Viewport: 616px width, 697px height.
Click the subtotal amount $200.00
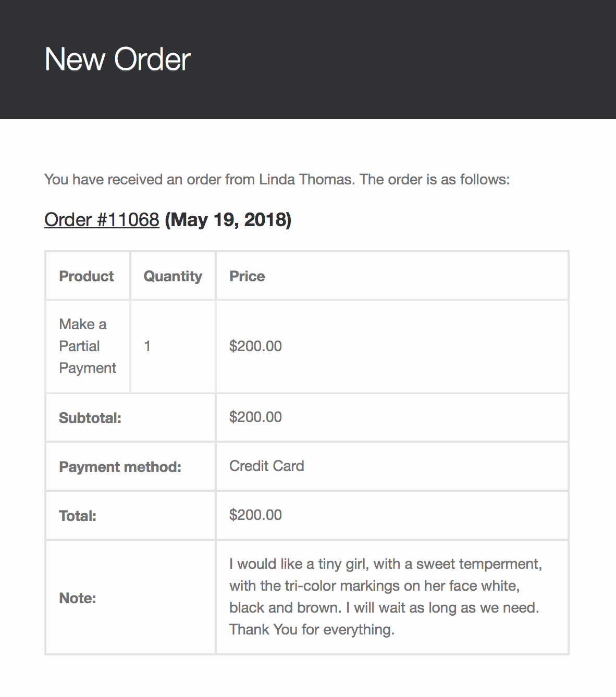[255, 417]
